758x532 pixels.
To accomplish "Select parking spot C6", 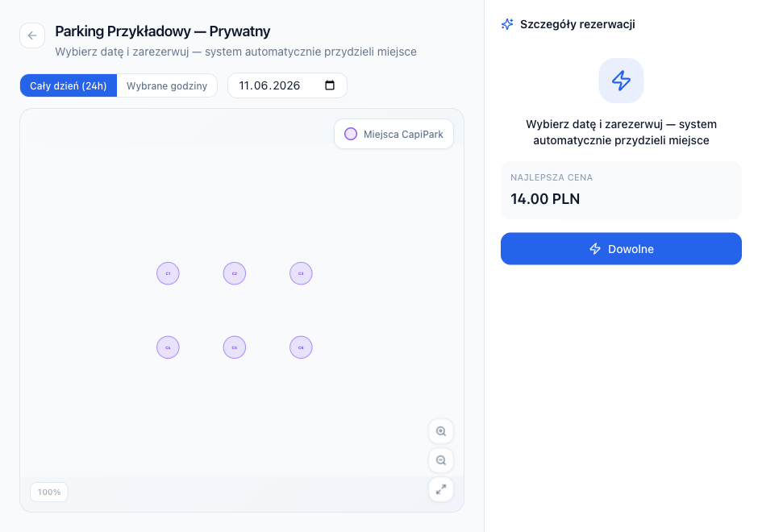I will coord(301,347).
